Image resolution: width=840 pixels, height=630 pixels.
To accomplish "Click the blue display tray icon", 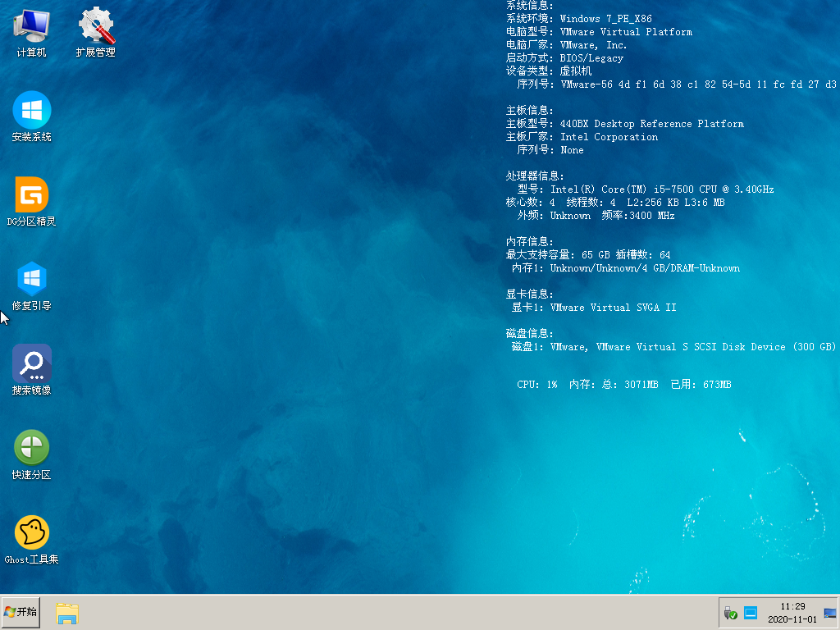I will (751, 613).
